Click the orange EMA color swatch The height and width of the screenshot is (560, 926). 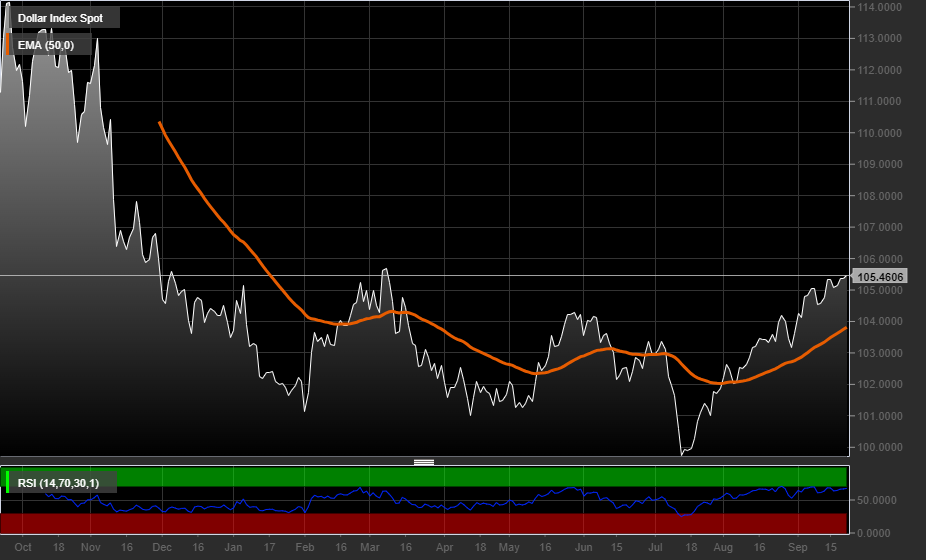(8, 44)
